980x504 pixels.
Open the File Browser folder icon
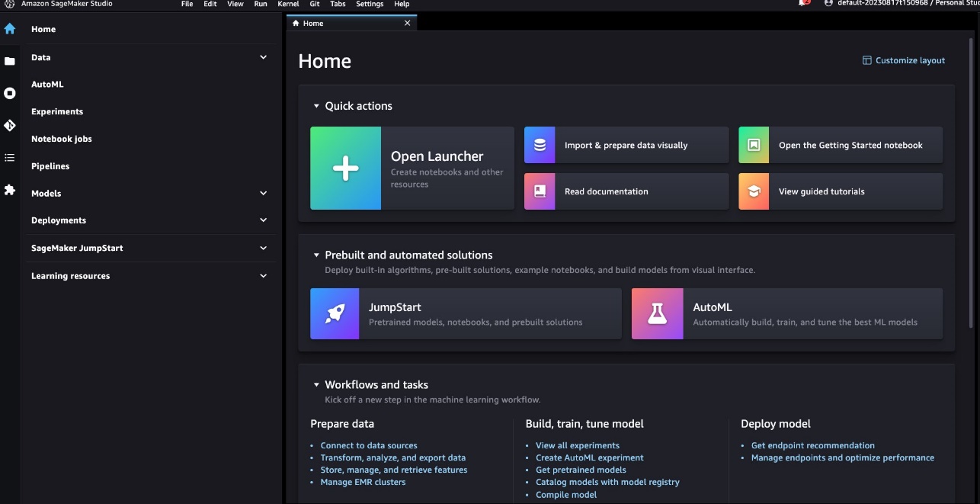point(9,61)
